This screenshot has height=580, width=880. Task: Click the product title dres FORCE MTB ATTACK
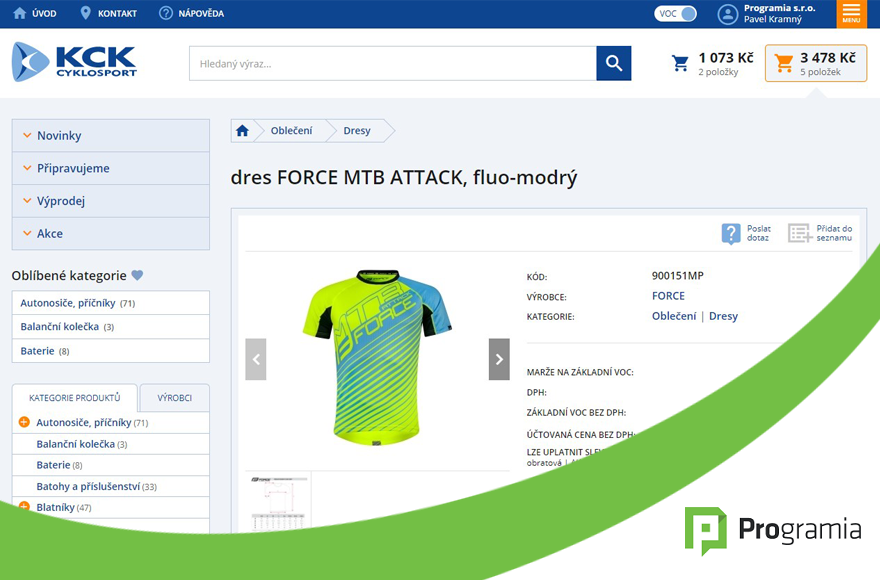pyautogui.click(x=404, y=177)
